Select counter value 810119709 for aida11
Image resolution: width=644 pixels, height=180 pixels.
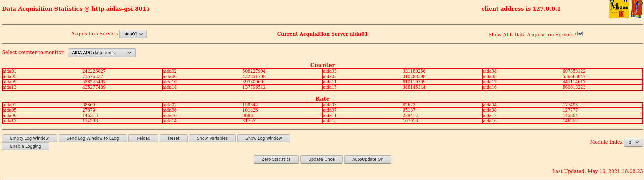click(x=414, y=82)
